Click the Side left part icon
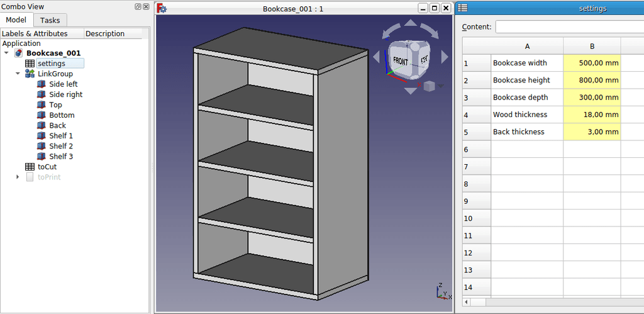 (x=41, y=84)
